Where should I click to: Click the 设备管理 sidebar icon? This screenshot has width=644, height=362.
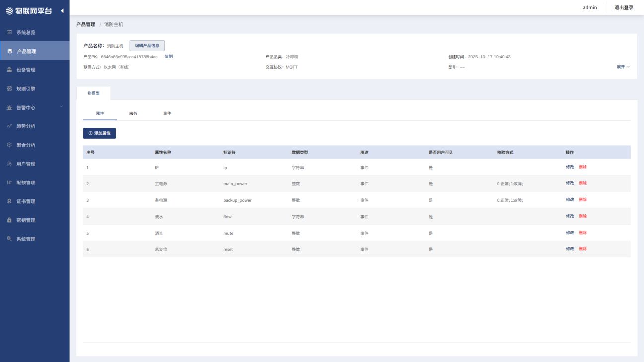tap(9, 70)
